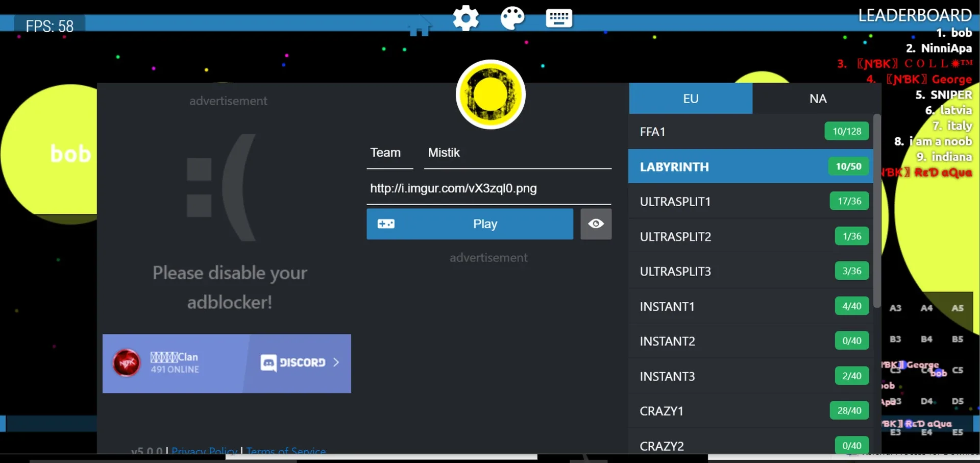Switch to the EU region tab
Viewport: 980px width, 463px height.
[690, 99]
